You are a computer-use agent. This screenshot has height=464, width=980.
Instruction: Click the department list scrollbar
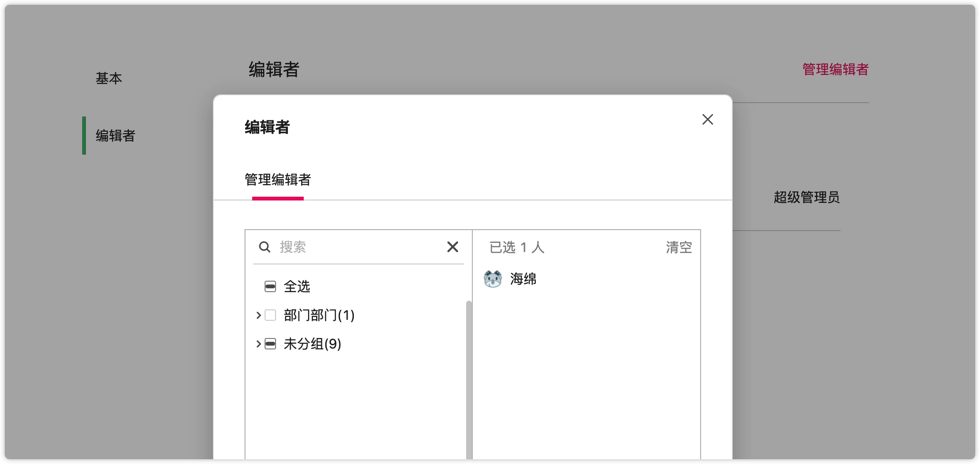coord(469,377)
